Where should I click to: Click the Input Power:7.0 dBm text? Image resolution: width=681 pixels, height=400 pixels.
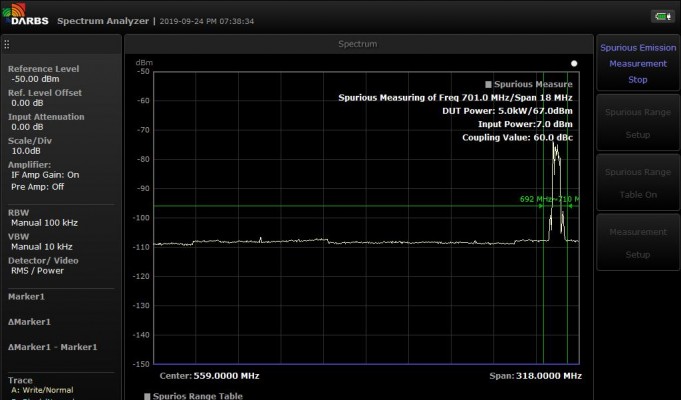point(525,124)
